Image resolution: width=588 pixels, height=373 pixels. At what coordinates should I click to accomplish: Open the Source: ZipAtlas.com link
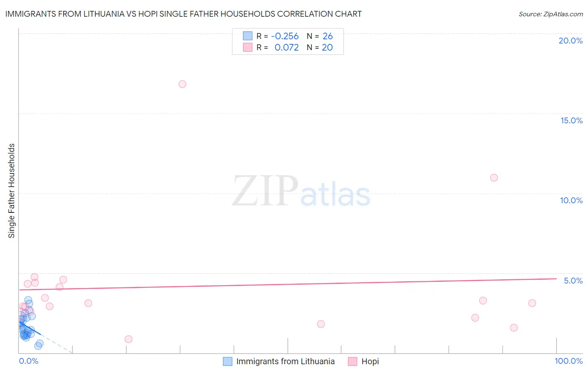click(x=551, y=14)
